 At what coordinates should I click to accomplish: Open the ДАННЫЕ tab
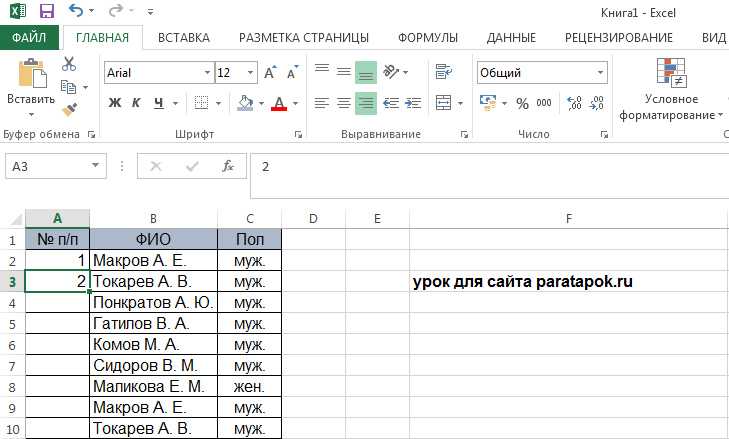pyautogui.click(x=511, y=38)
